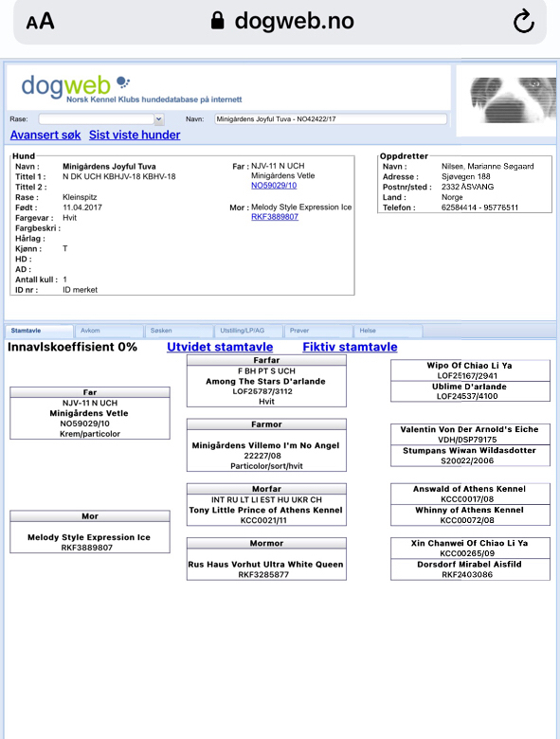Open Sist viste hunder link
Image resolution: width=560 pixels, height=739 pixels.
click(135, 135)
